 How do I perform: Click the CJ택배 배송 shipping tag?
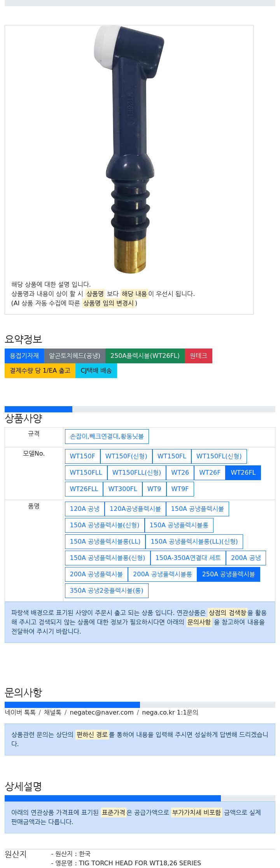96,370
